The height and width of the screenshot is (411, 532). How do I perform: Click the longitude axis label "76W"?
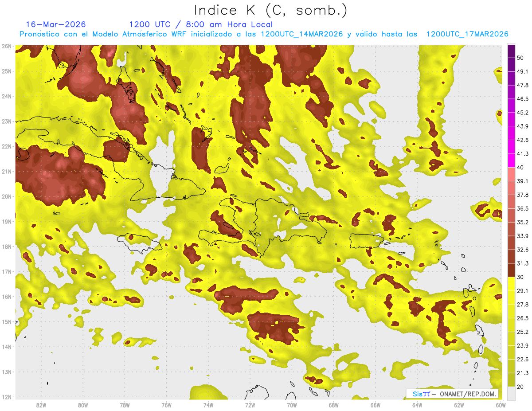click(x=166, y=405)
